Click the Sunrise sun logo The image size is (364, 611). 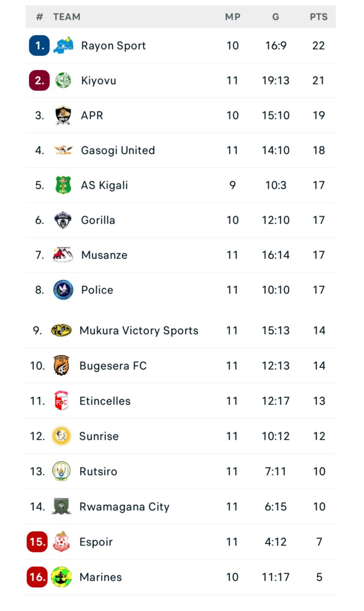tap(62, 436)
